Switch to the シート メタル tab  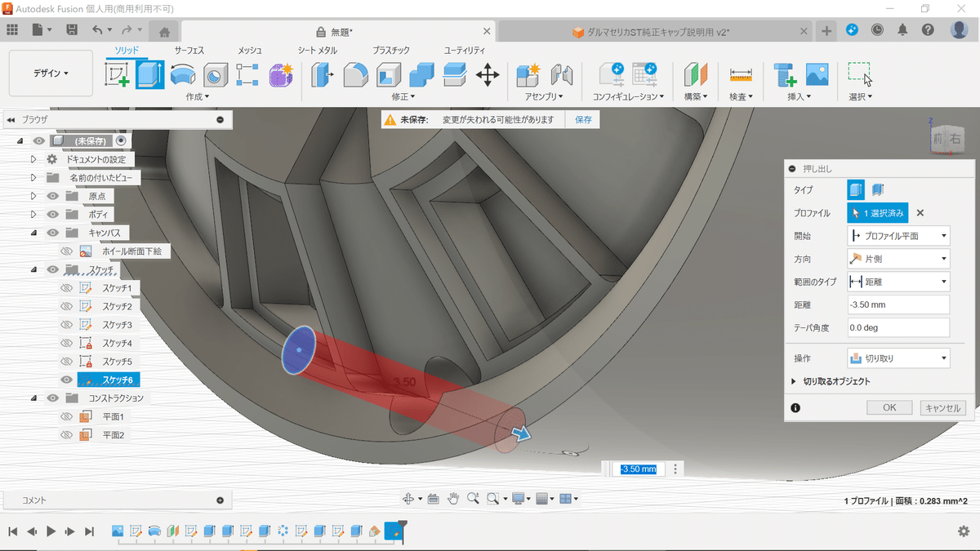coord(318,51)
